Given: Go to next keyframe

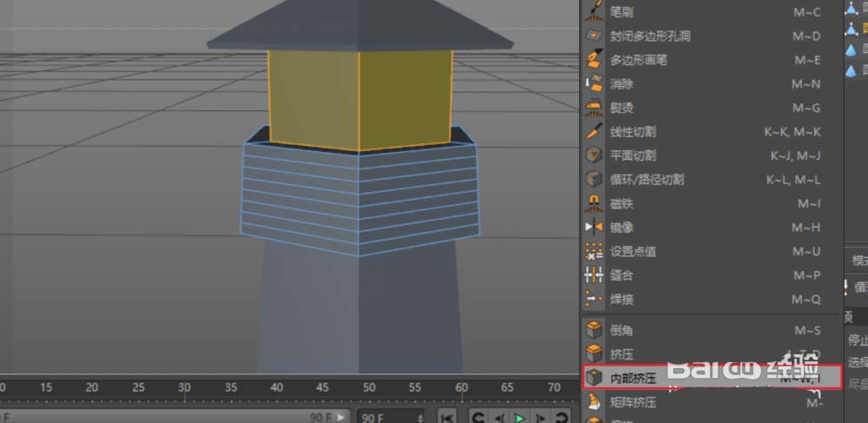Looking at the screenshot, I should coord(562,417).
